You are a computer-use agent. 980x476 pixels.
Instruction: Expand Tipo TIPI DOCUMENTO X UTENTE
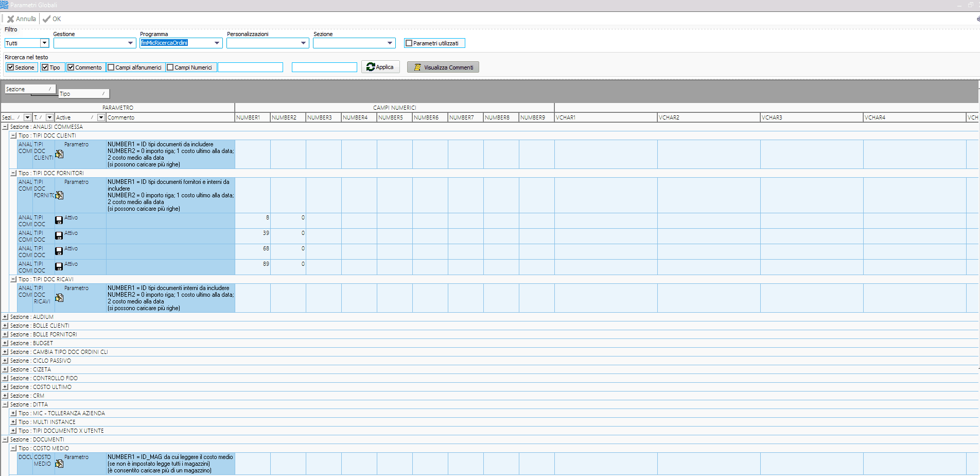[13, 431]
